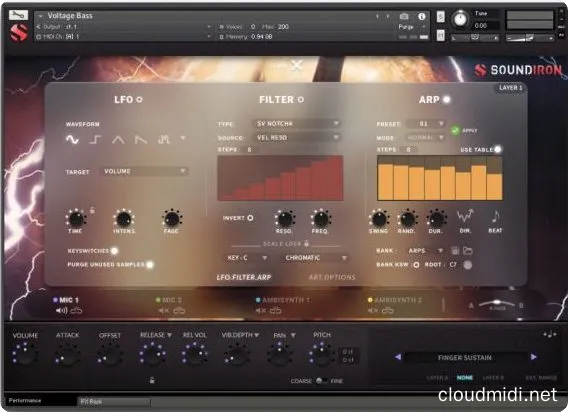Select the square LFO waveform icon
568x412 pixels.
pyautogui.click(x=95, y=140)
